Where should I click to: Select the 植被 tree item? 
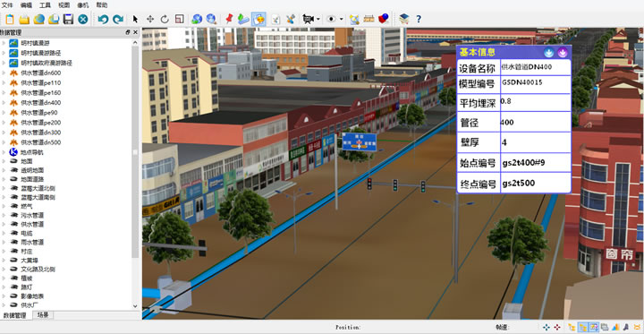[26, 278]
